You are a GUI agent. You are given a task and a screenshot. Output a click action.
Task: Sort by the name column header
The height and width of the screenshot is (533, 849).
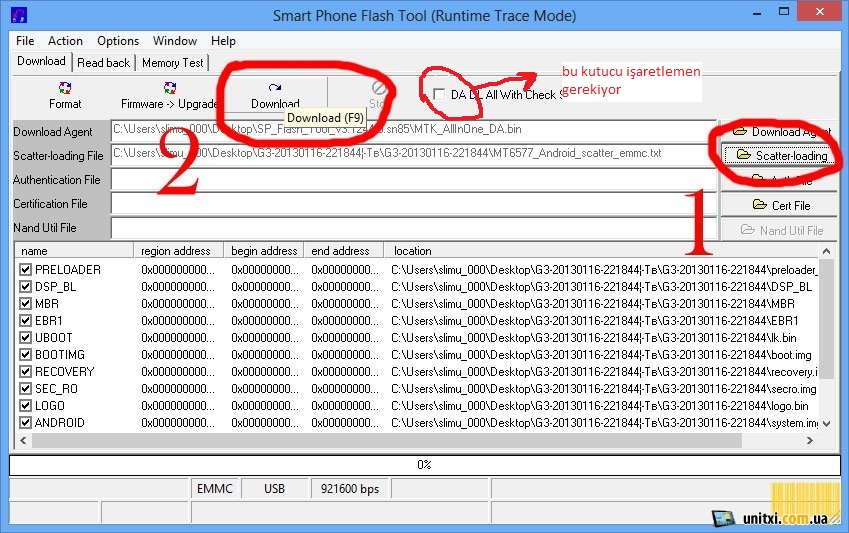[74, 251]
